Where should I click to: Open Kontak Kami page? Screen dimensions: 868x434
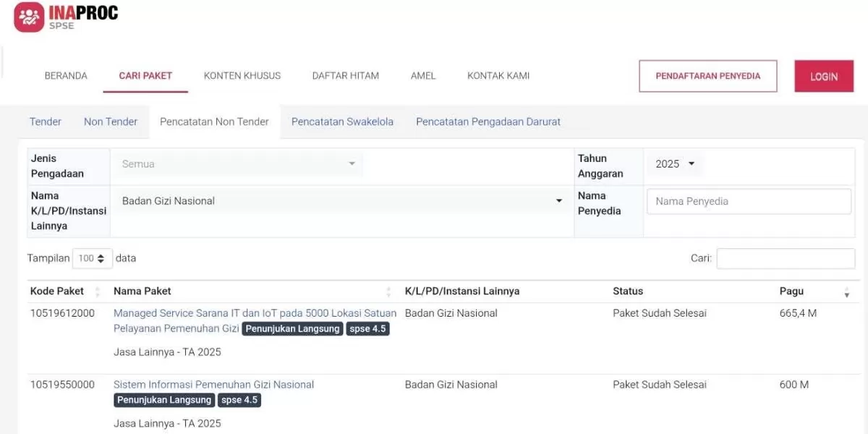(x=498, y=76)
